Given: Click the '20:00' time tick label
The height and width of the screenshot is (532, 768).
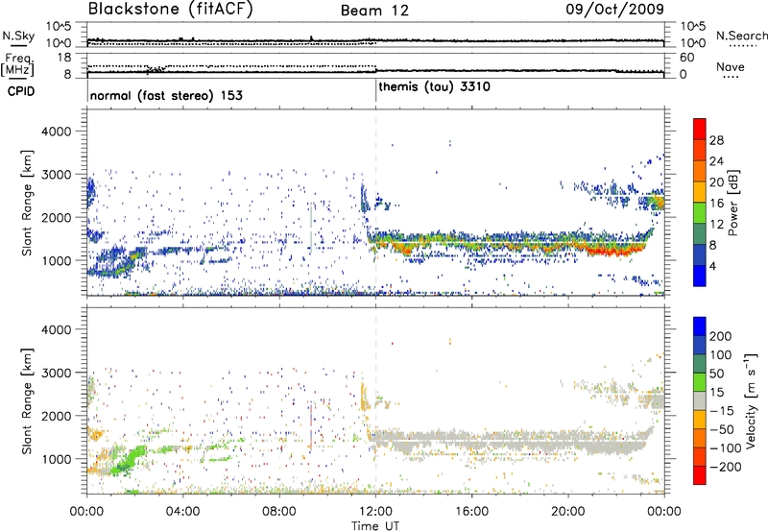Looking at the screenshot, I should tap(568, 512).
